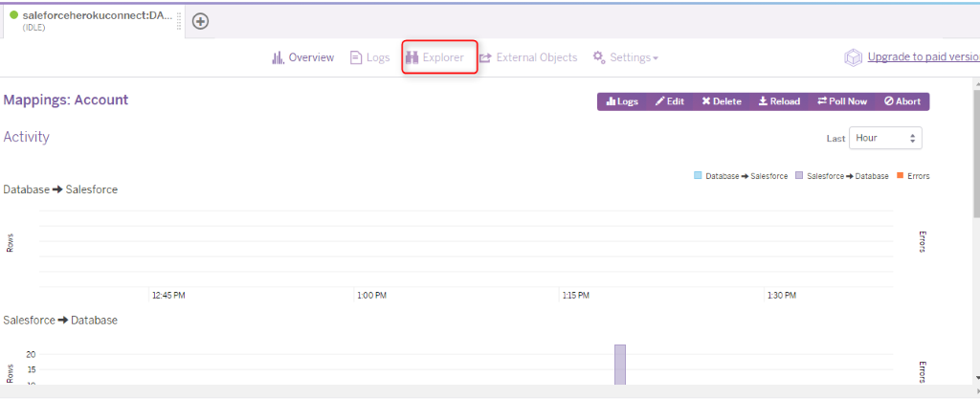Click the Edit mapping button
The image size is (980, 400).
pyautogui.click(x=670, y=101)
